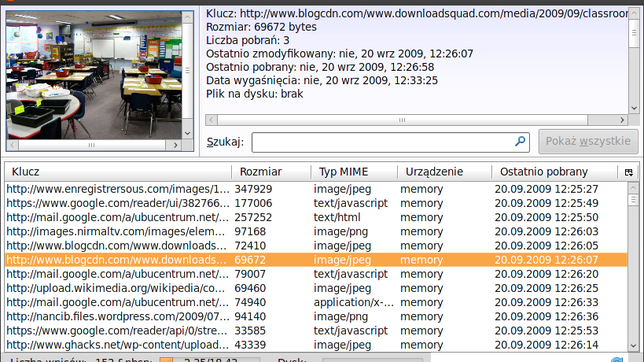Click the search magnifier icon in Szukaj field
Screen dimensions: 644x362
[x=520, y=142]
